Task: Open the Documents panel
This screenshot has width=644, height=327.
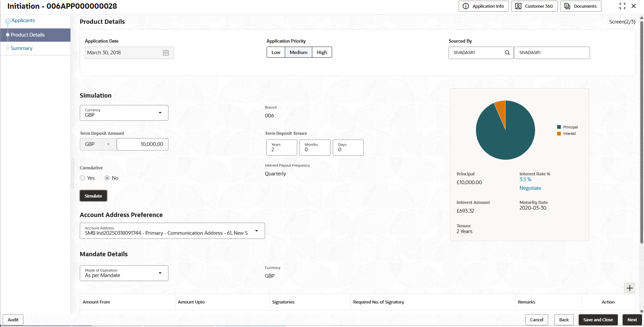Action: coord(581,6)
